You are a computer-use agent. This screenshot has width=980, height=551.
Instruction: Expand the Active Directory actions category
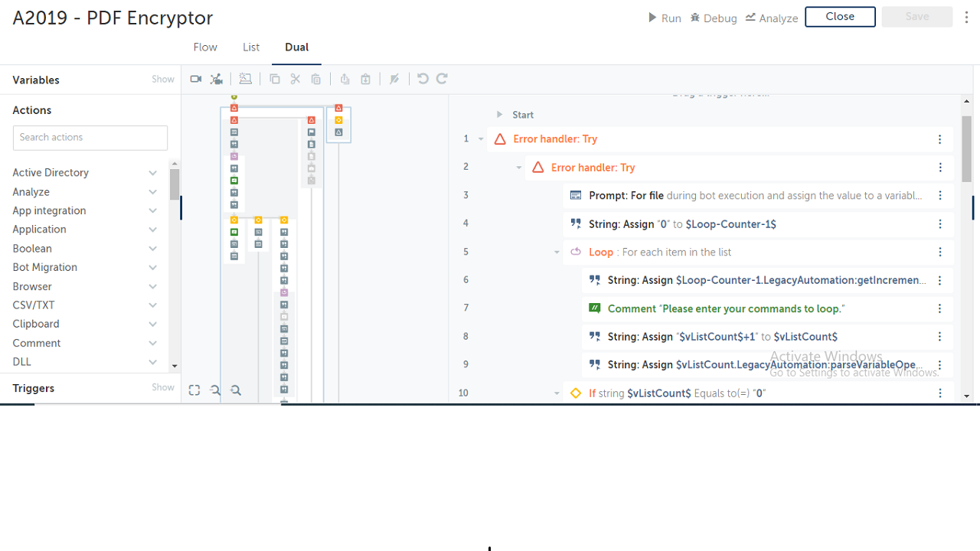pyautogui.click(x=152, y=173)
